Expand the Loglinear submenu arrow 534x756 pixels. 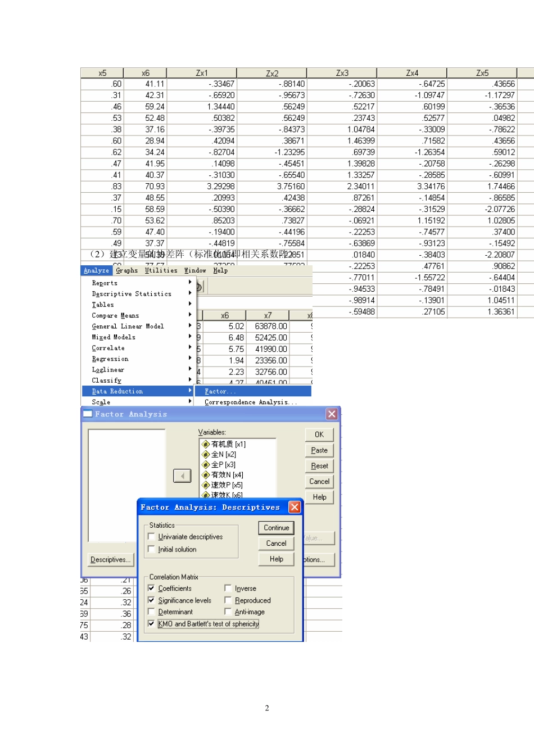[190, 369]
